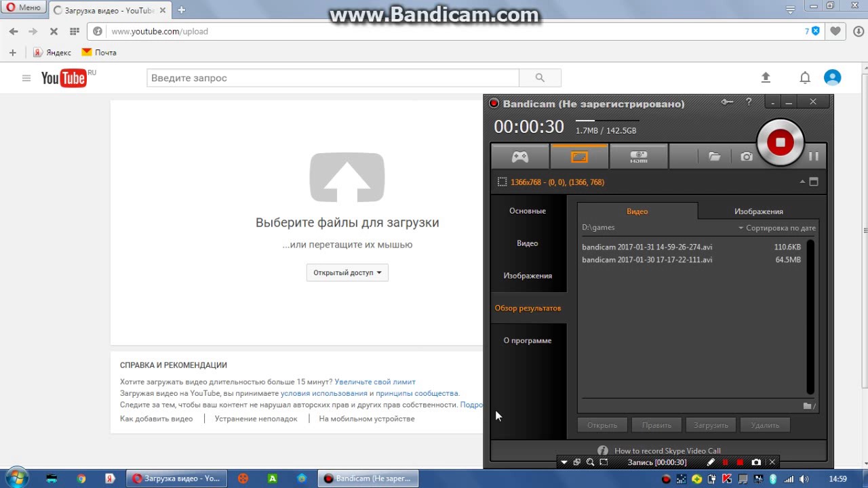Stop recording with big red button
This screenshot has width=868, height=488.
[x=780, y=142]
